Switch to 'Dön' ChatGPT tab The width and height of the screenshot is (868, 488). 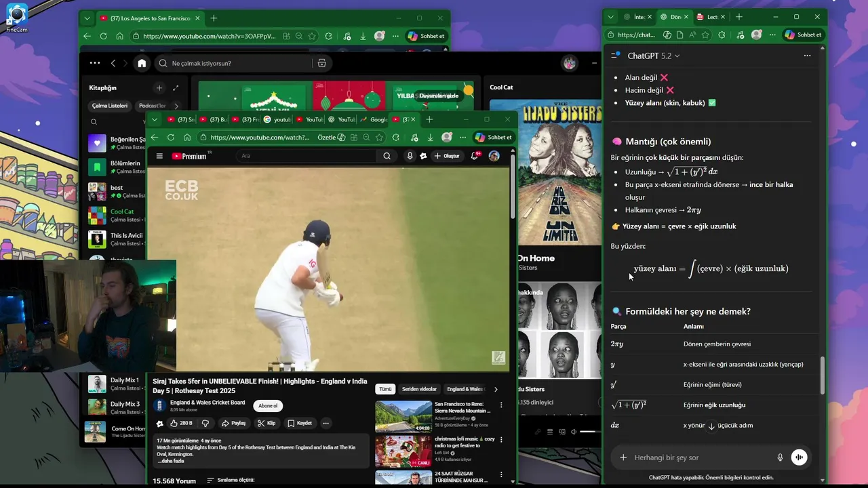674,17
